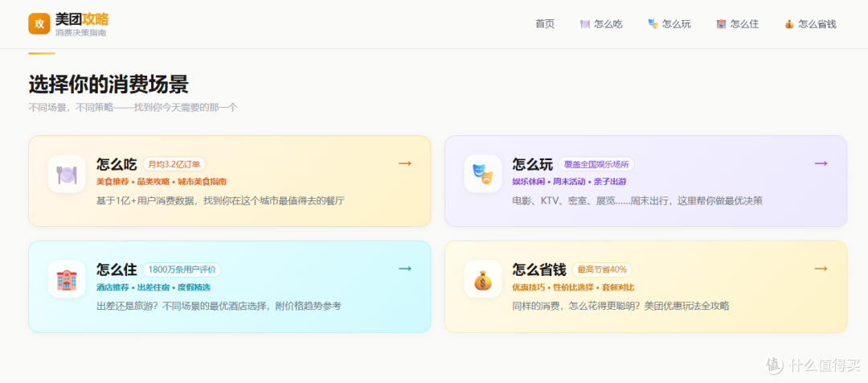Click the 出差还是旅游 description text
The image size is (868, 383).
point(219,306)
